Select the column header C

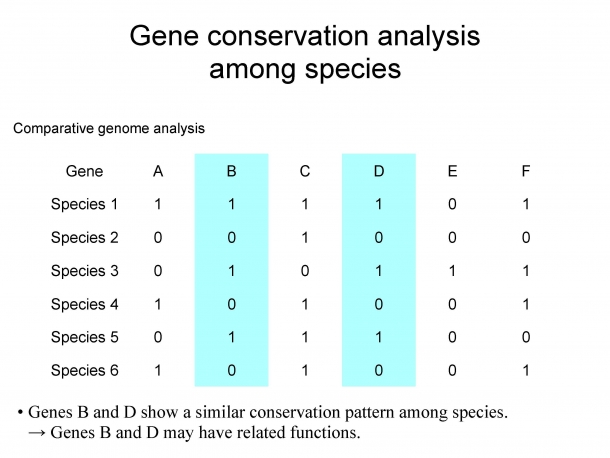305,171
